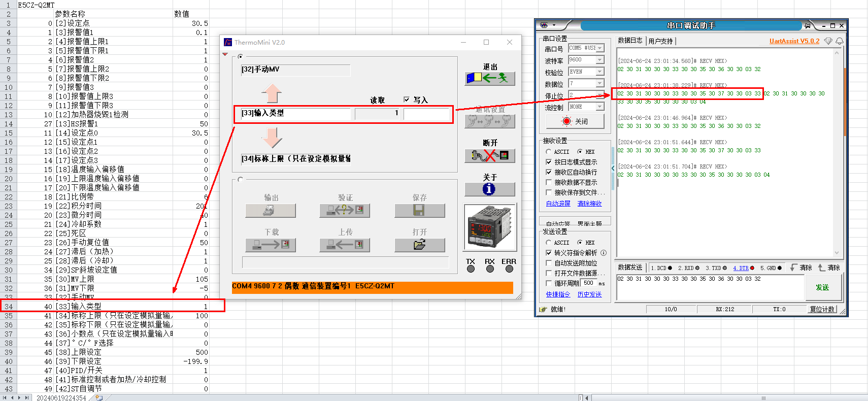This screenshot has width=868, height=401.
Task: Click the 退出 exit icon button in ThermoMini
Action: point(489,78)
